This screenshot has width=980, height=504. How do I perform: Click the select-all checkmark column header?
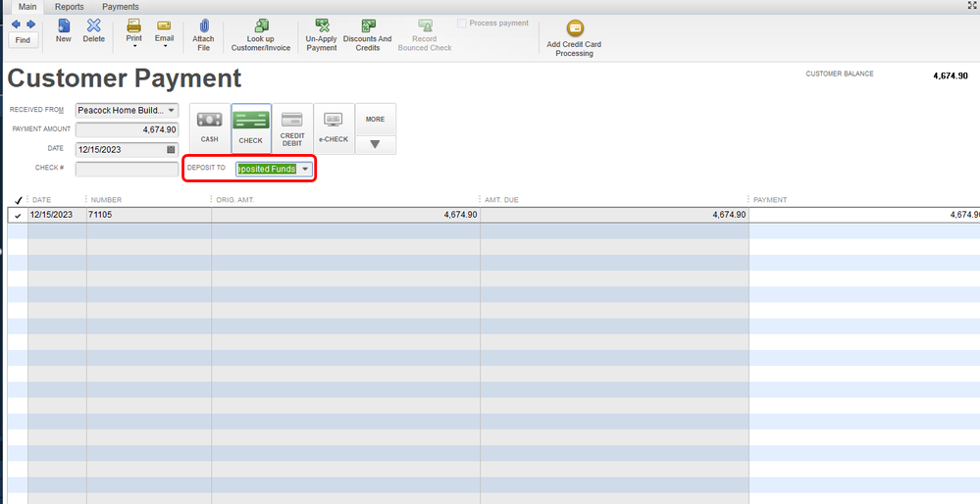[x=18, y=200]
